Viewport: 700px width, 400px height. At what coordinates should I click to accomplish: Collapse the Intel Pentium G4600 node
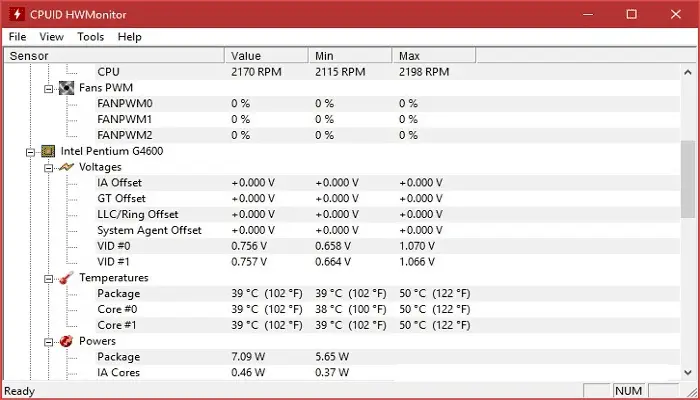pos(30,152)
